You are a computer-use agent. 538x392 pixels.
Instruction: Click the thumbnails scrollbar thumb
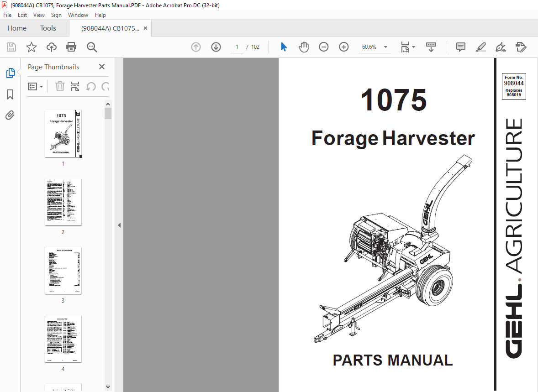(x=108, y=113)
